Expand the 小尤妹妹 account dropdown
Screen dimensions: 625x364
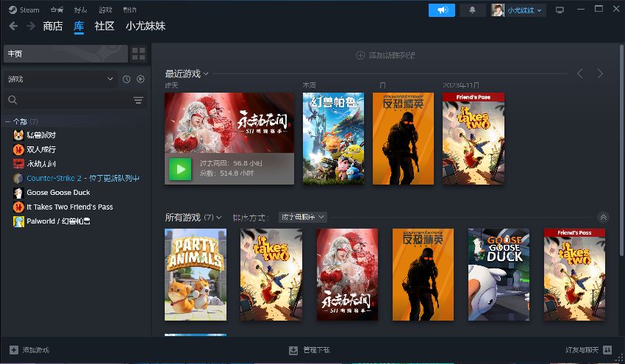(524, 10)
